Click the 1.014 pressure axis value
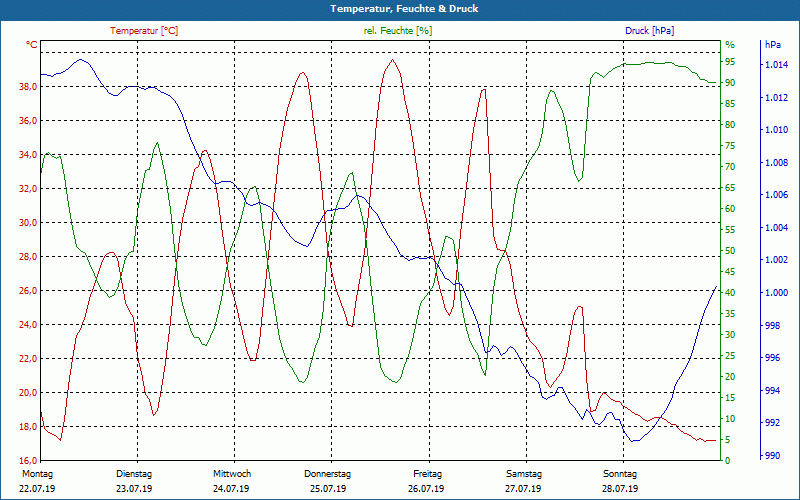This screenshot has width=800, height=500. tap(776, 65)
